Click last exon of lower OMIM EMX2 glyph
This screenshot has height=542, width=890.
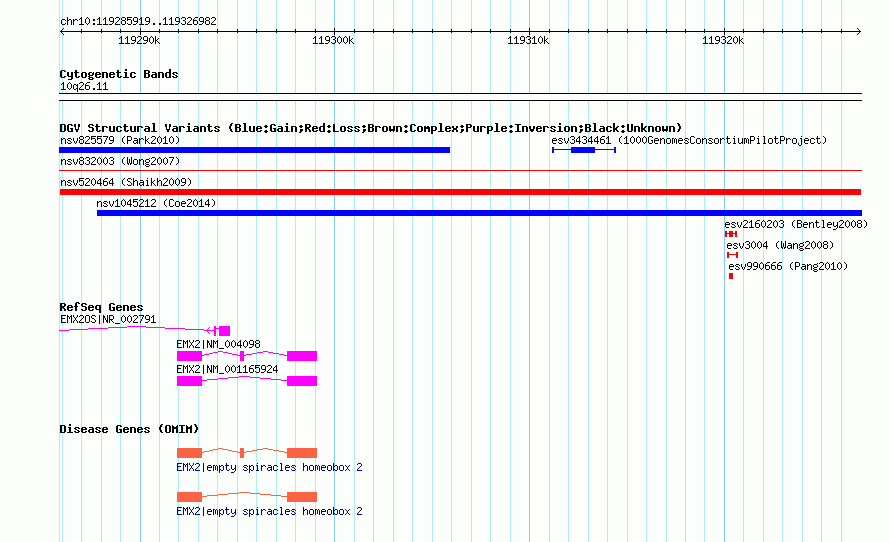pyautogui.click(x=302, y=497)
